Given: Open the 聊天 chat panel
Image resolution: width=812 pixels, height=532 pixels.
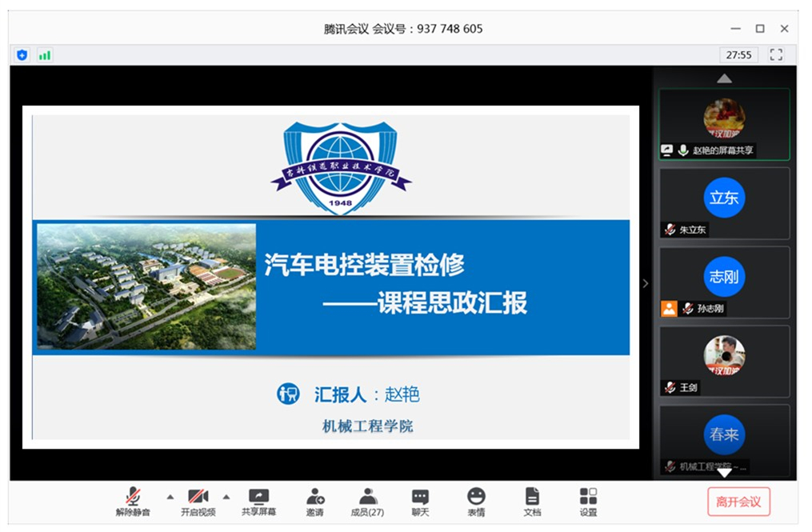Looking at the screenshot, I should (420, 501).
